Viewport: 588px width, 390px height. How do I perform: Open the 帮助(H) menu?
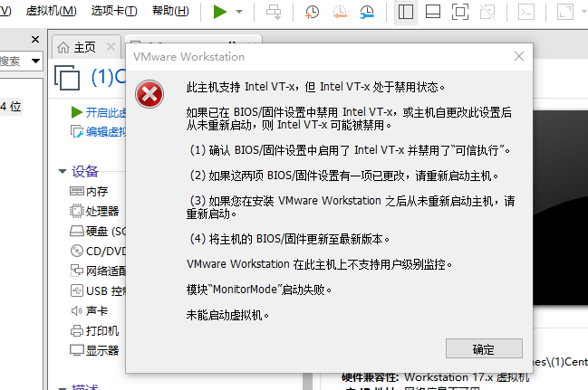(x=170, y=12)
